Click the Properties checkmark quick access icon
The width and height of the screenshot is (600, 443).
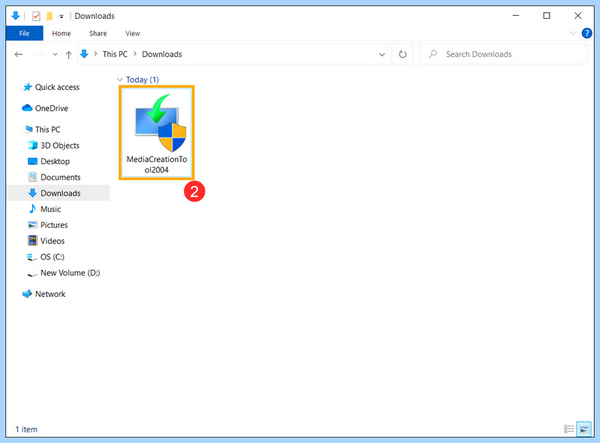click(x=36, y=16)
